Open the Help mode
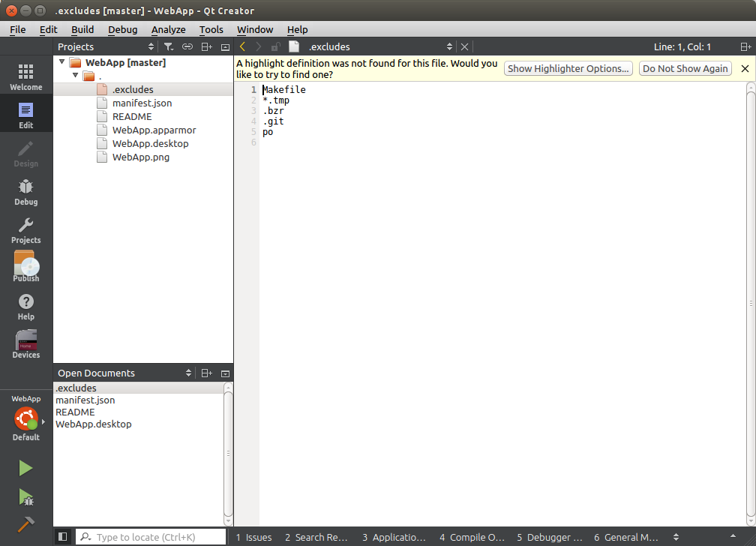The width and height of the screenshot is (756, 546). point(26,306)
